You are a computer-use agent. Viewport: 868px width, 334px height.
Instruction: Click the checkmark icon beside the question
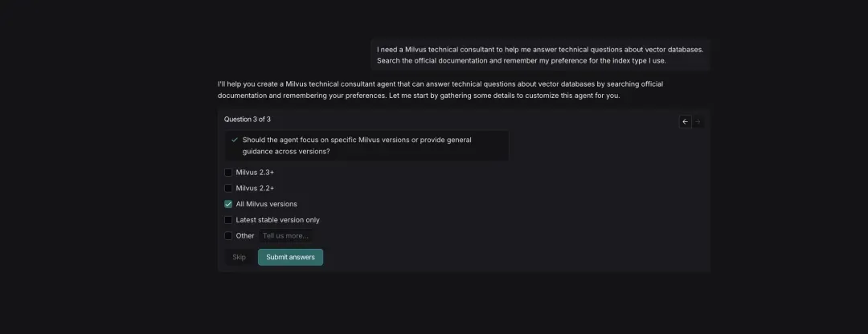[x=235, y=140]
